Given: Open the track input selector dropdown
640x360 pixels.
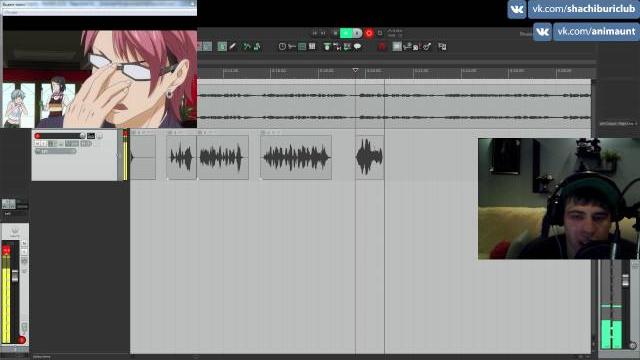Looking at the screenshot, I should pos(56,151).
